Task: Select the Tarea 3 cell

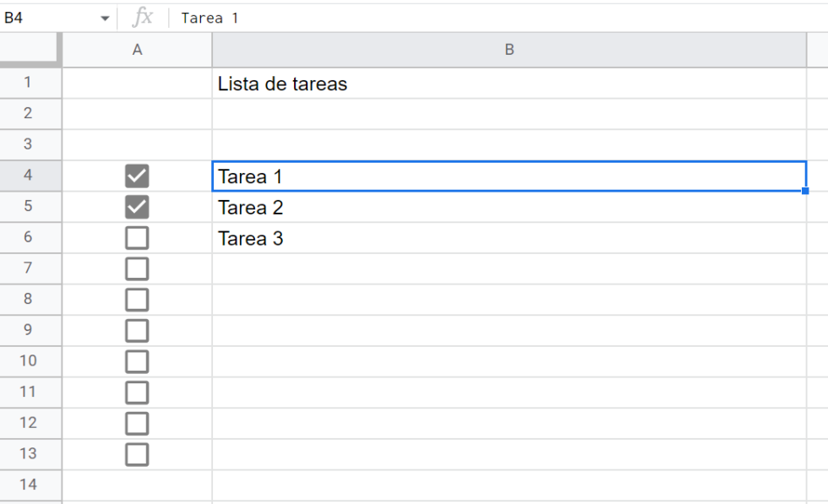Action: pyautogui.click(x=509, y=238)
